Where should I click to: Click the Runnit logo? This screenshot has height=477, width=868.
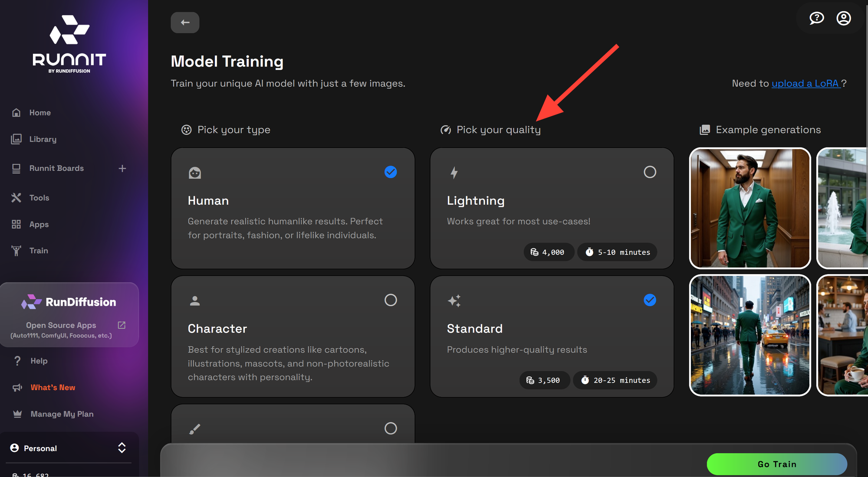69,44
